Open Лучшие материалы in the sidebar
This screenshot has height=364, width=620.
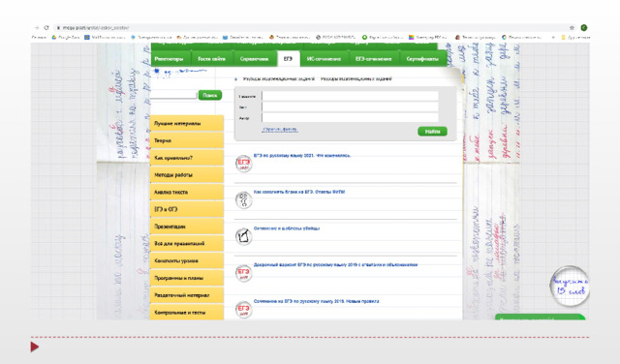pyautogui.click(x=187, y=123)
